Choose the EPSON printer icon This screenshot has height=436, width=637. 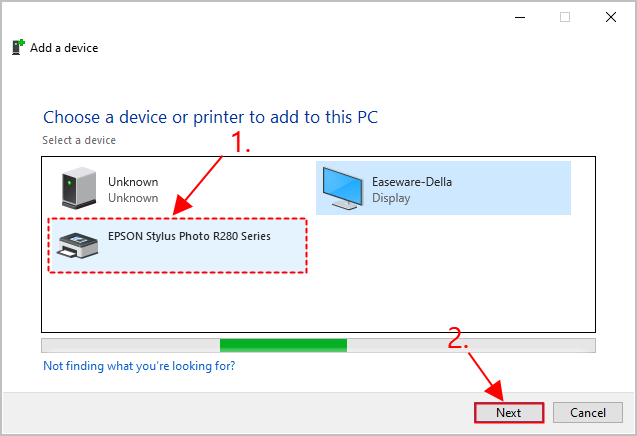click(x=77, y=245)
